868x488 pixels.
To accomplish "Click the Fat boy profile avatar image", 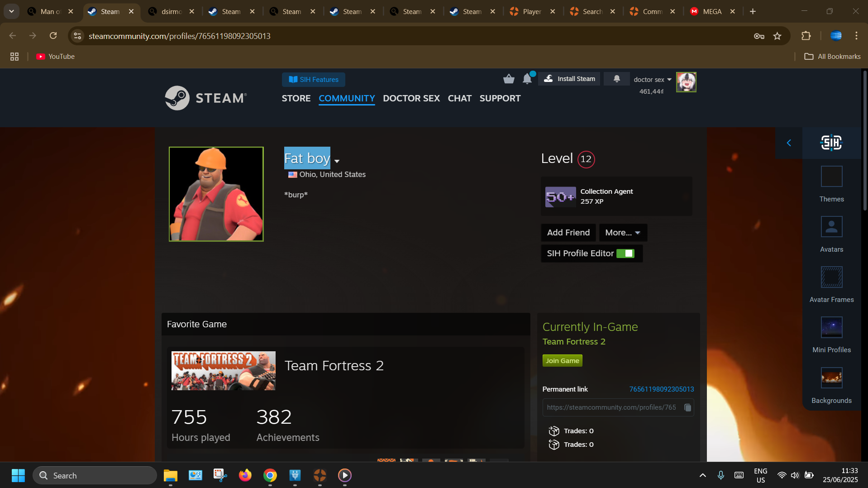I will pyautogui.click(x=216, y=194).
